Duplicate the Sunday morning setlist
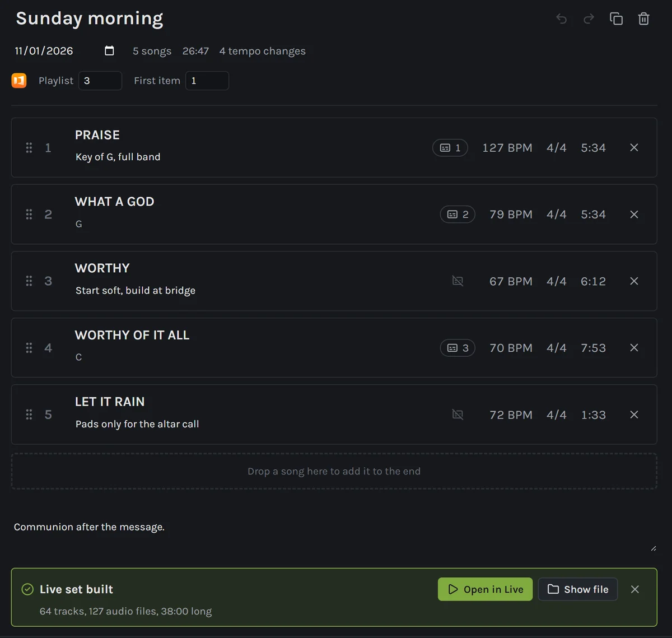This screenshot has height=638, width=672. (x=616, y=19)
